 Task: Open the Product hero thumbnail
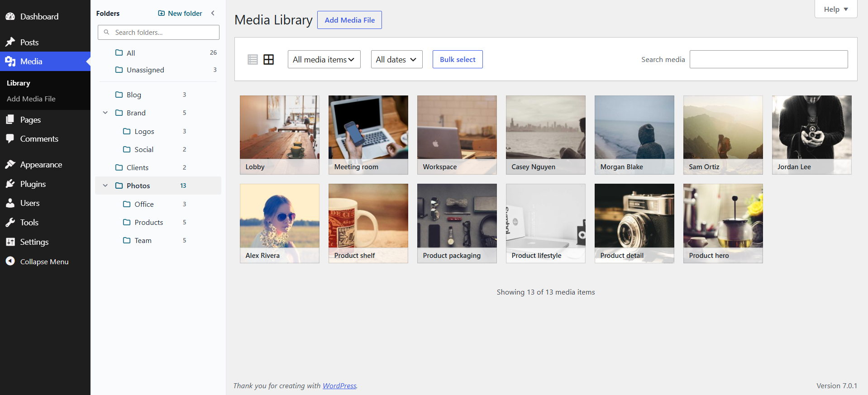click(x=723, y=224)
